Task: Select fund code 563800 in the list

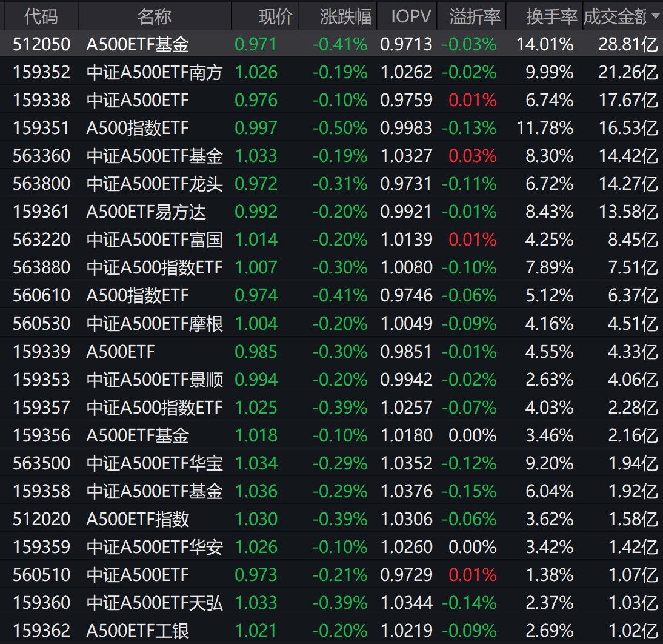Action: (x=41, y=184)
